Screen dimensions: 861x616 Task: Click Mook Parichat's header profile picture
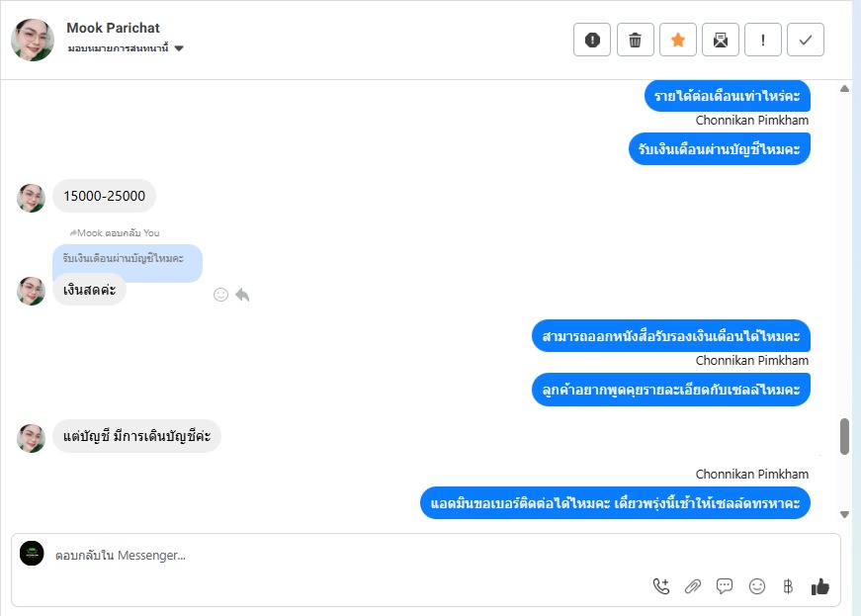pyautogui.click(x=33, y=40)
